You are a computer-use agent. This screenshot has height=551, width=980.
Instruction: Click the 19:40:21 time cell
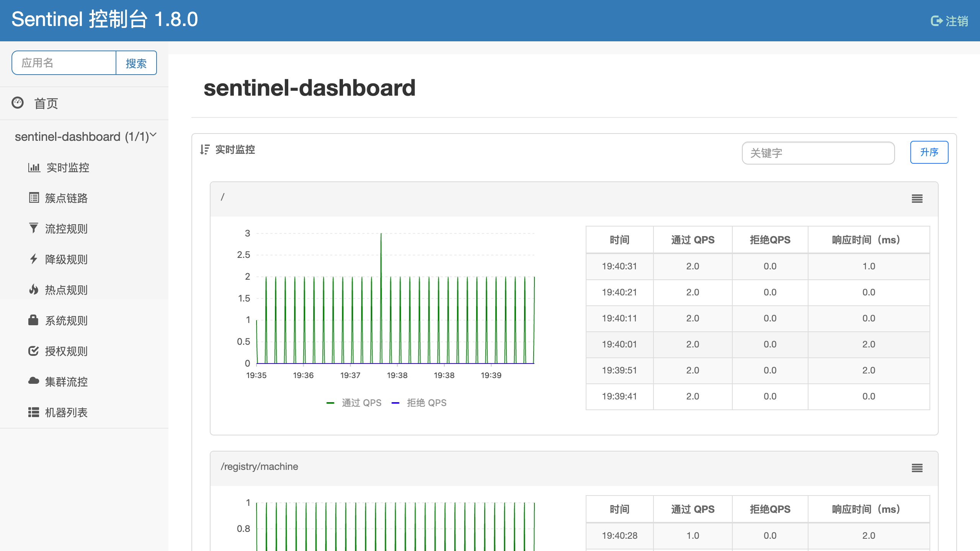click(619, 292)
